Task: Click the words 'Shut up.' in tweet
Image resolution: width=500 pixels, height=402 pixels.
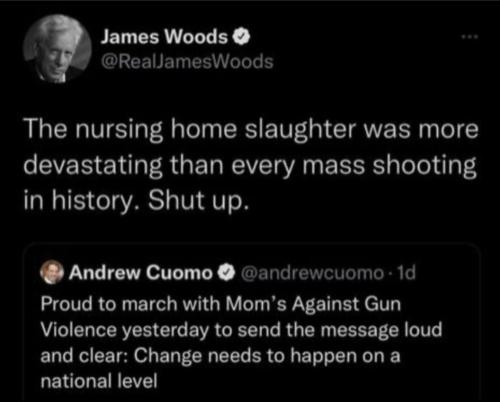Action: (x=198, y=201)
